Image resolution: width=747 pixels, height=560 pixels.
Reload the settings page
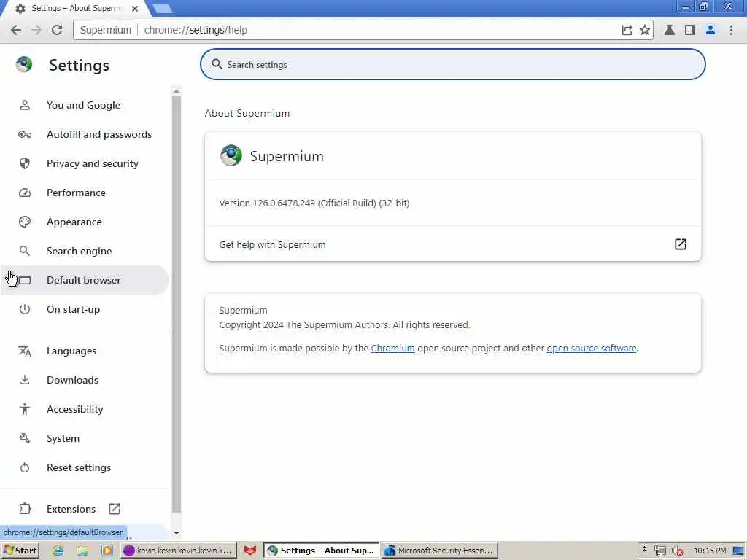57,30
